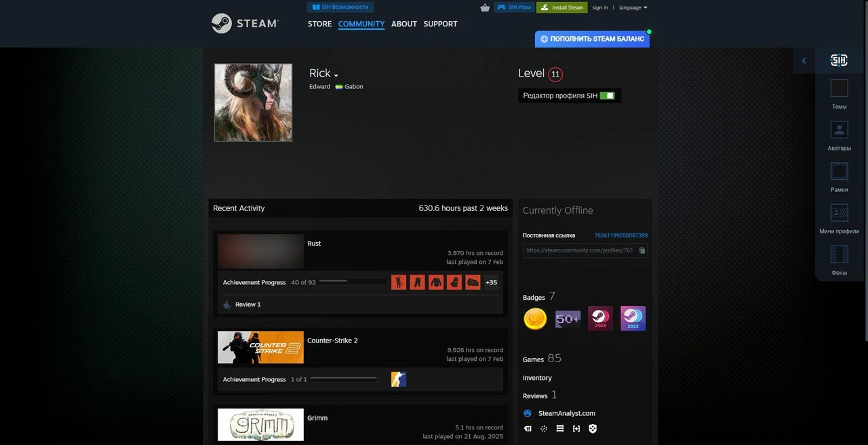This screenshot has height=445, width=868.
Task: Open the SUPPORT menu
Action: (440, 24)
